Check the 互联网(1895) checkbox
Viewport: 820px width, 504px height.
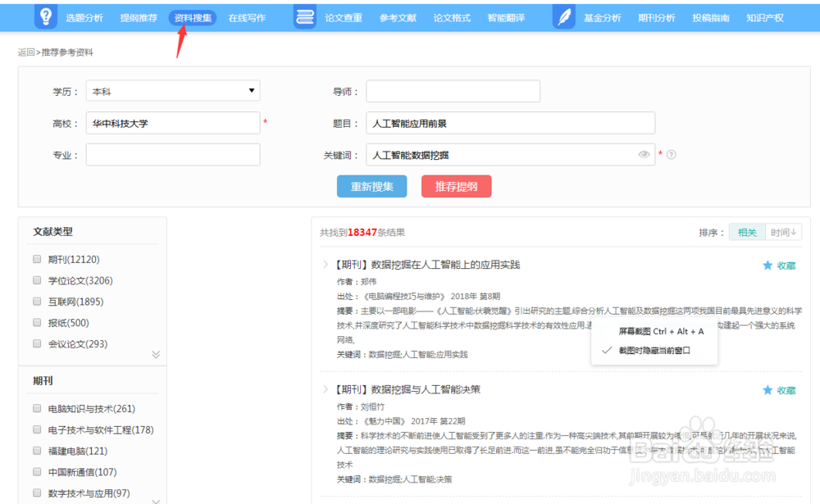(x=37, y=301)
